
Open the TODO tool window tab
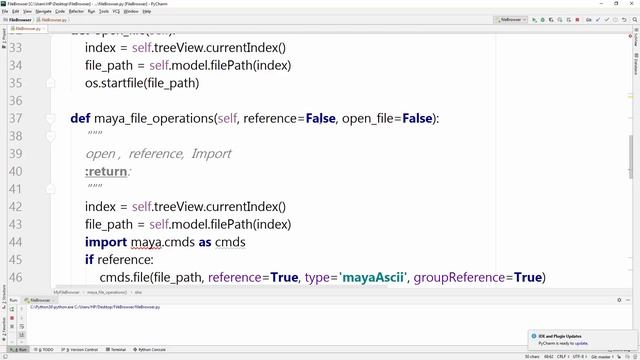(x=44, y=350)
